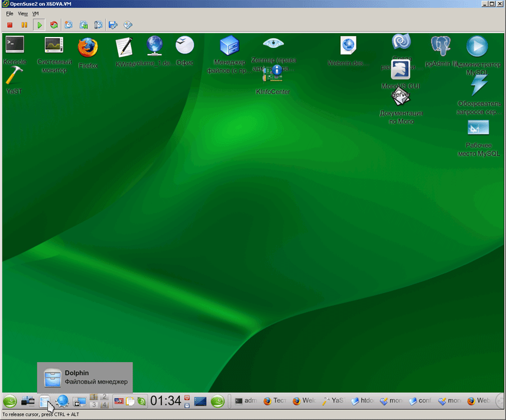
Task: Open the blue globe gear panel icon
Action: (x=62, y=401)
